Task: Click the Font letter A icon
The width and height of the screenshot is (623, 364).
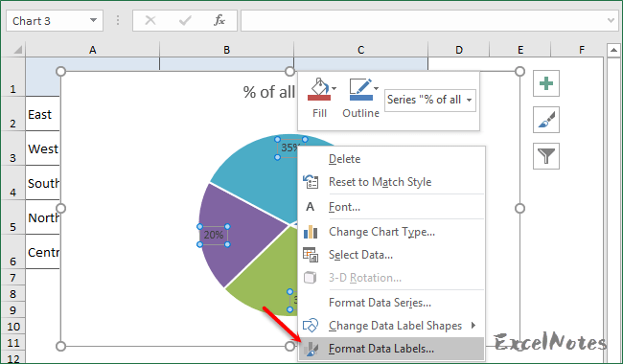Action: [310, 207]
